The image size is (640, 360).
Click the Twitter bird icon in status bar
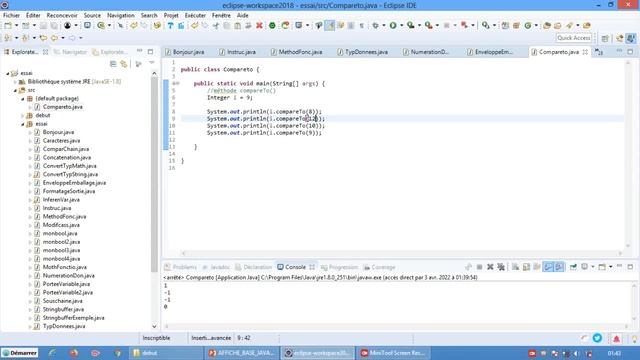(x=598, y=338)
